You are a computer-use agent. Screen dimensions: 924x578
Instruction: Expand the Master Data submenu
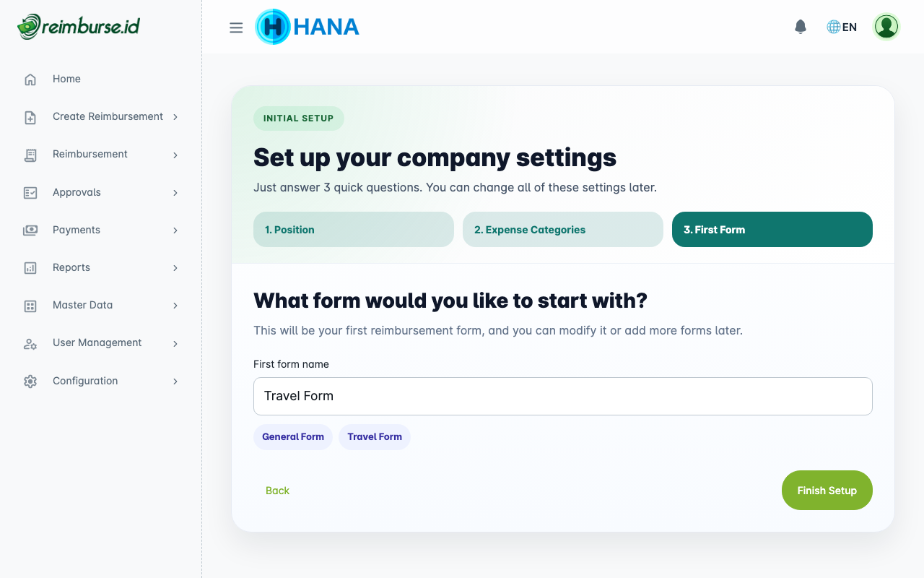click(175, 305)
